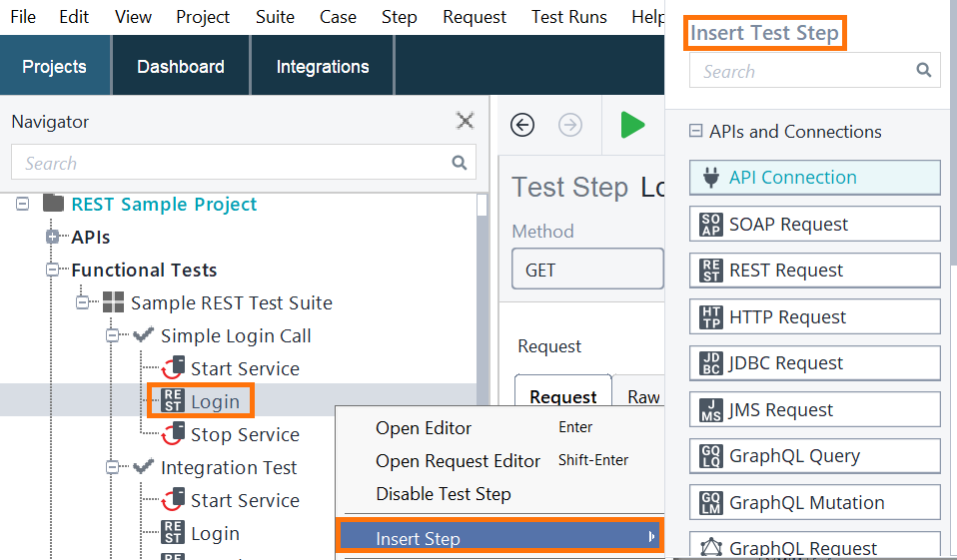Click the Insert Test Step search magnifier
957x560 pixels.
point(923,70)
